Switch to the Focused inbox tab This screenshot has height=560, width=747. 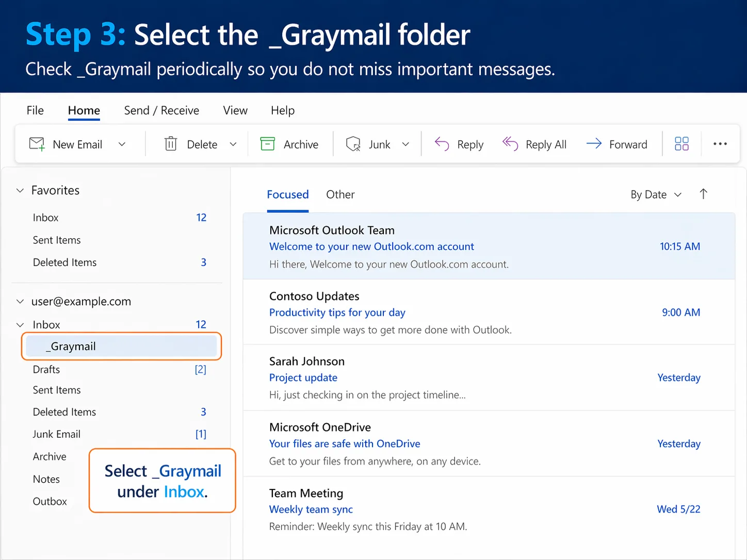tap(288, 195)
